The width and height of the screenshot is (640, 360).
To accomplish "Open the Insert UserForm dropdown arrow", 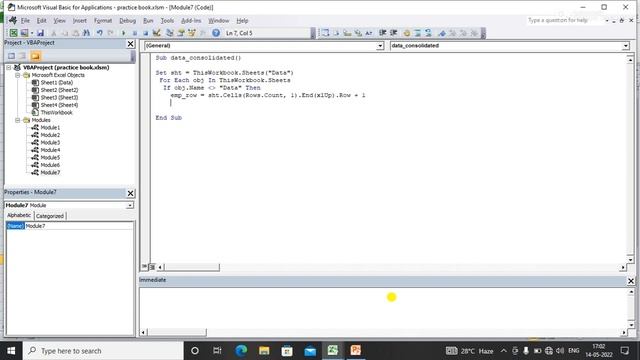I will (x=32, y=33).
